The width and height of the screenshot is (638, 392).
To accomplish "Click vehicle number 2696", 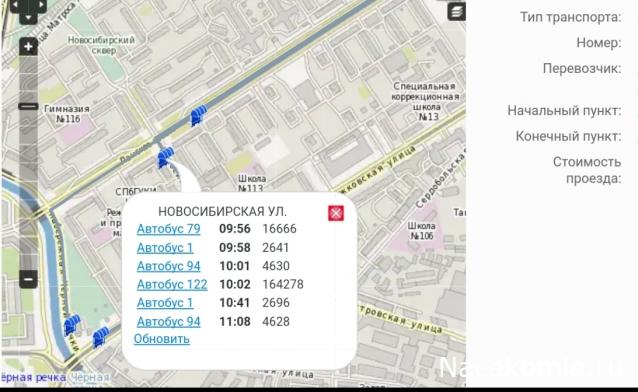I will pos(276,302).
